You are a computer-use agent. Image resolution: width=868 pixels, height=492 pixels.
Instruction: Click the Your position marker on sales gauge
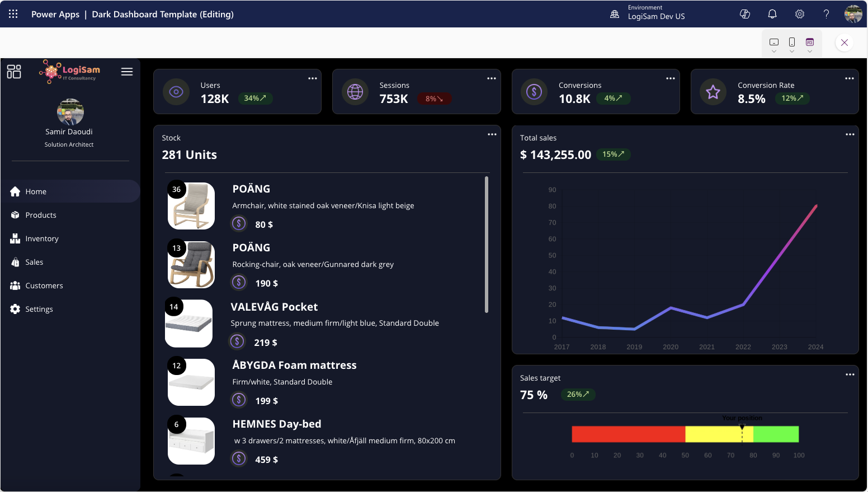pyautogui.click(x=742, y=427)
